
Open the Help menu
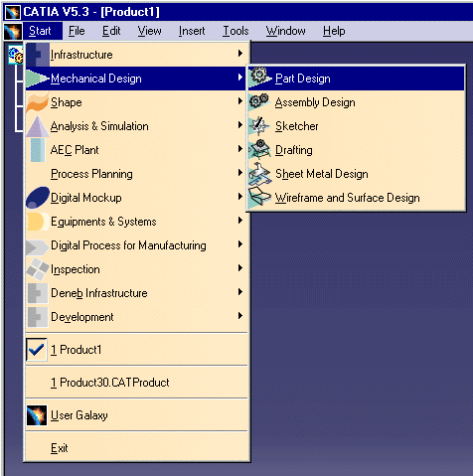tap(334, 31)
